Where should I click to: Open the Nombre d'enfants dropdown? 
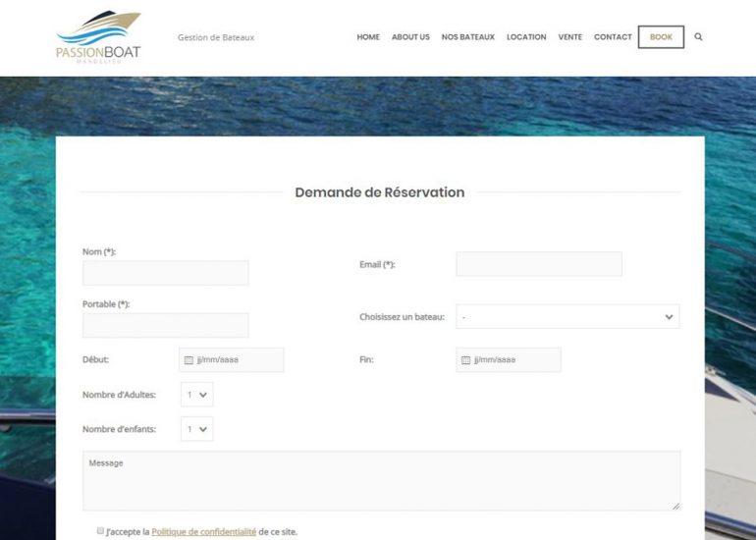click(197, 429)
